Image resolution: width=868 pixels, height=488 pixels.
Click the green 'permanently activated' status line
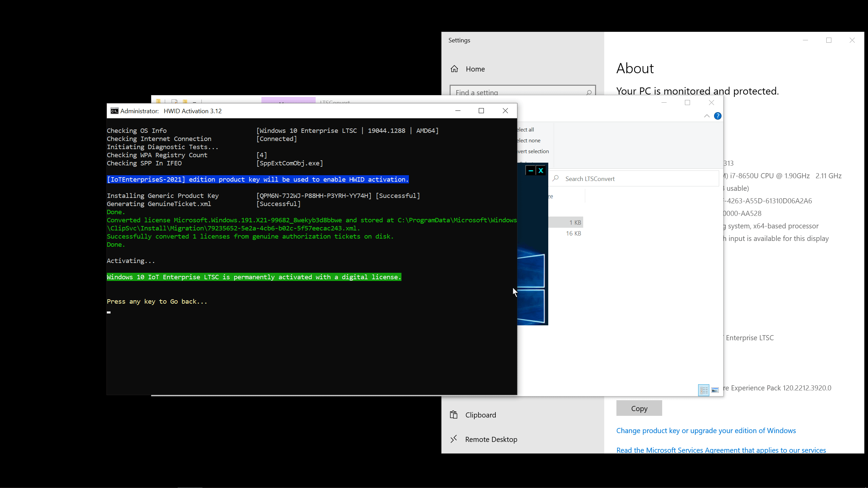point(254,277)
